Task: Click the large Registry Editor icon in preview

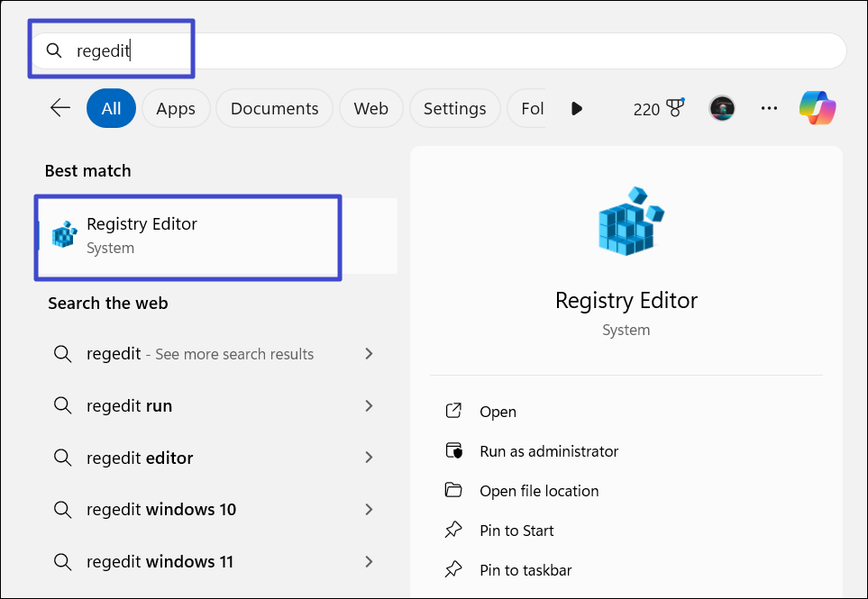Action: pos(626,222)
